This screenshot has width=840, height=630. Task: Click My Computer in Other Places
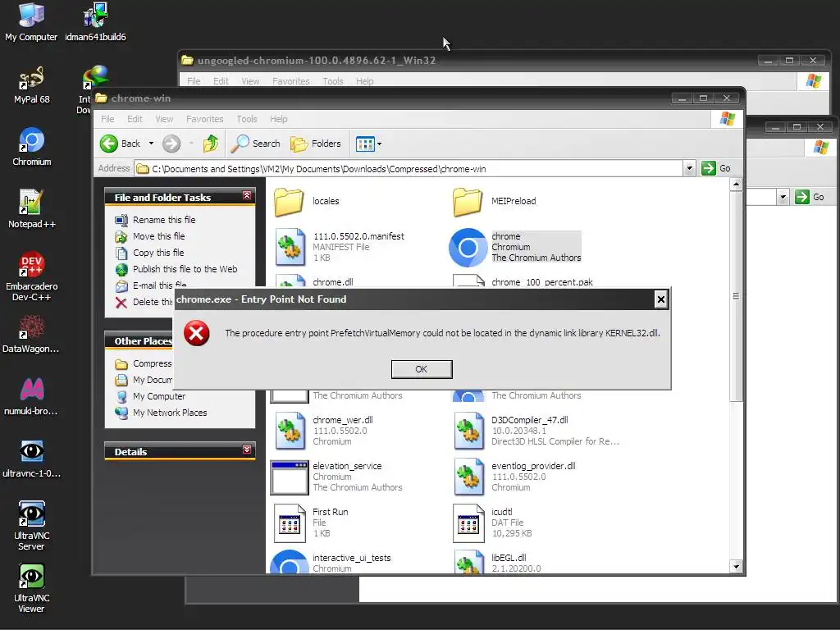[159, 396]
